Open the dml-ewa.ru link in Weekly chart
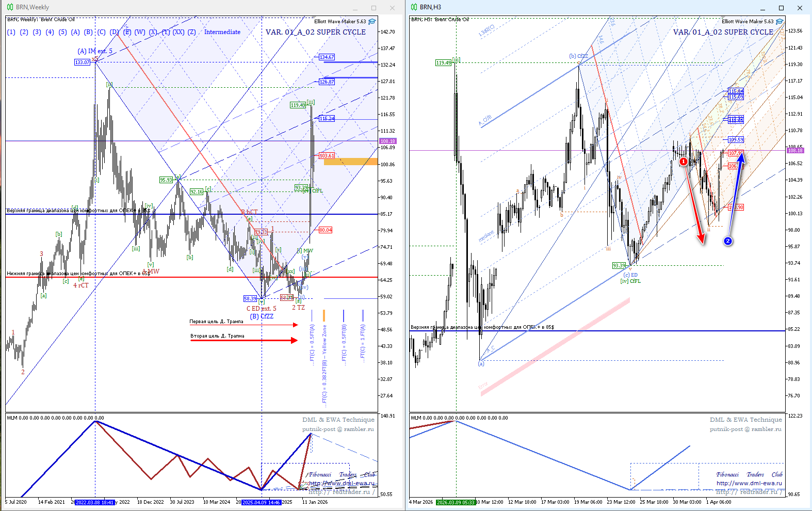Image resolution: width=812 pixels, height=511 pixels. click(342, 483)
